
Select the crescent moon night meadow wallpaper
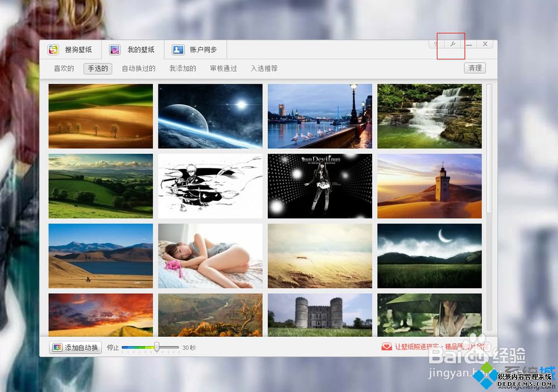430,256
